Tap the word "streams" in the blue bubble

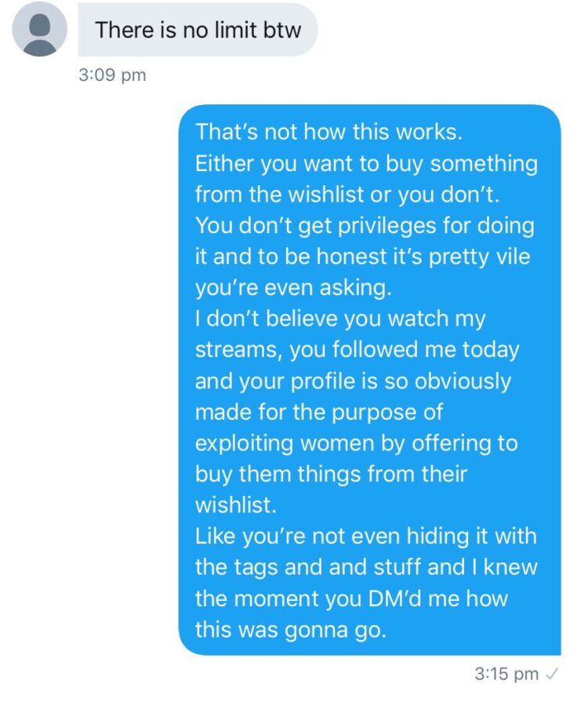tap(238, 350)
